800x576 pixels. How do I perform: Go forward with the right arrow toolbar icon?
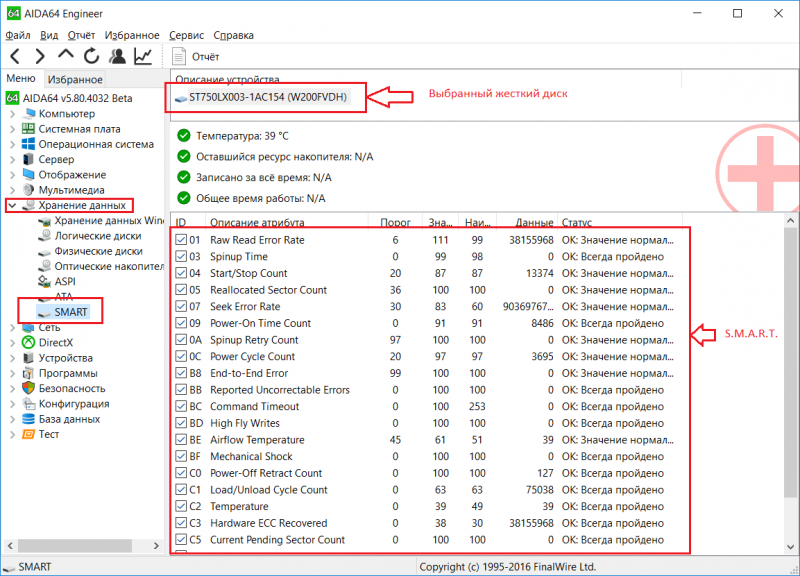coord(40,56)
